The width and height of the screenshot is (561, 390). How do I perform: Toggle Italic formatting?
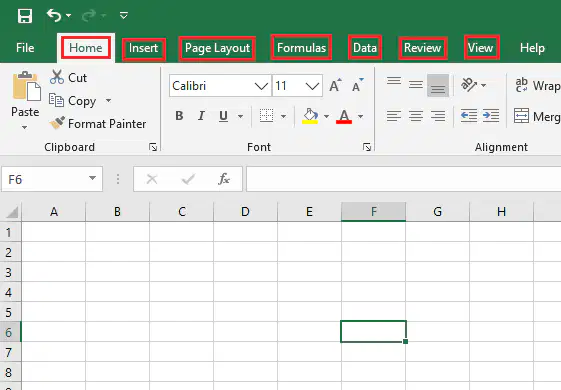coord(201,116)
